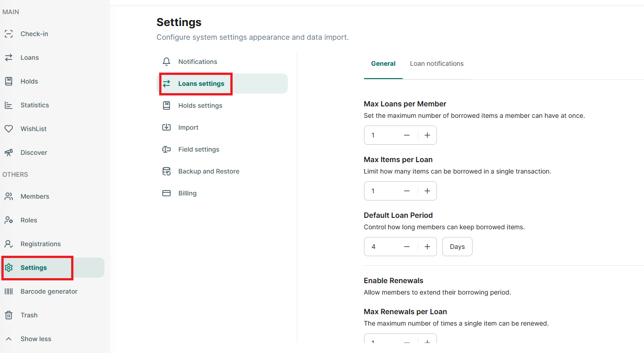Open the Field settings icon
644x353 pixels.
point(166,149)
